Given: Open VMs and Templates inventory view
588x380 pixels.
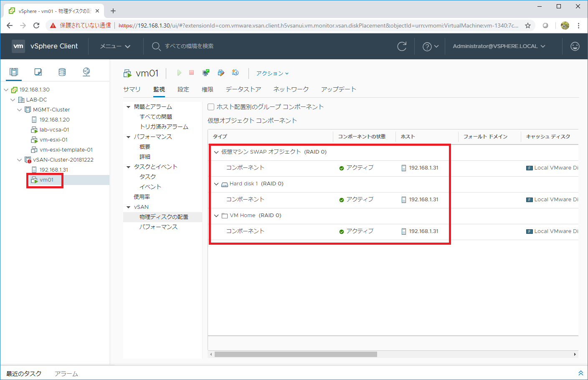Looking at the screenshot, I should [38, 72].
